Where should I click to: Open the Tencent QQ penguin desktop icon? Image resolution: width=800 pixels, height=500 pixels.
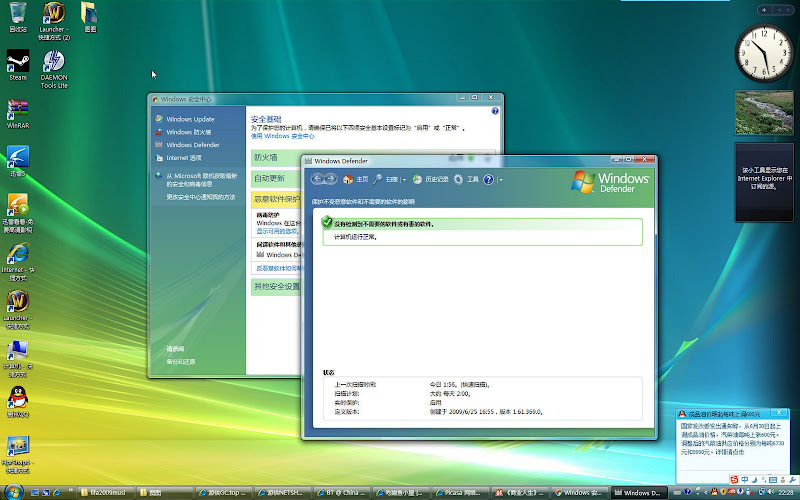(18, 402)
